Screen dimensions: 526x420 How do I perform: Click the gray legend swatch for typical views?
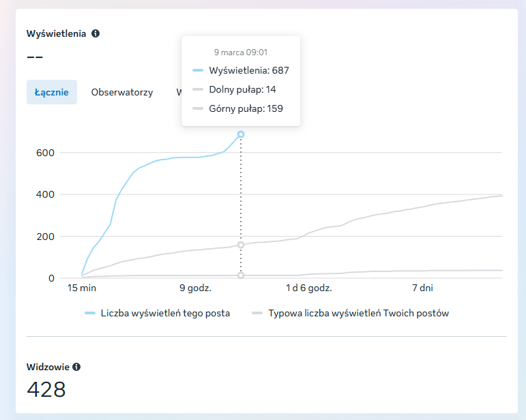click(x=257, y=314)
